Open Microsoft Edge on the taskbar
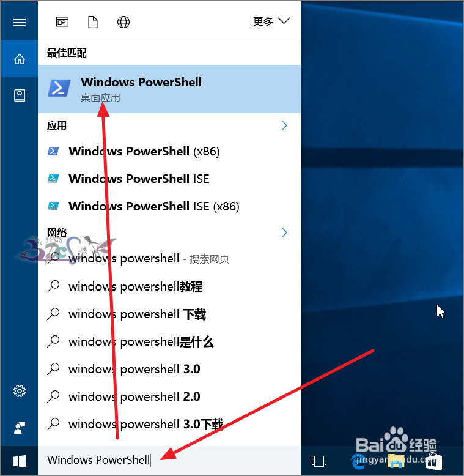464x476 pixels. coord(358,461)
